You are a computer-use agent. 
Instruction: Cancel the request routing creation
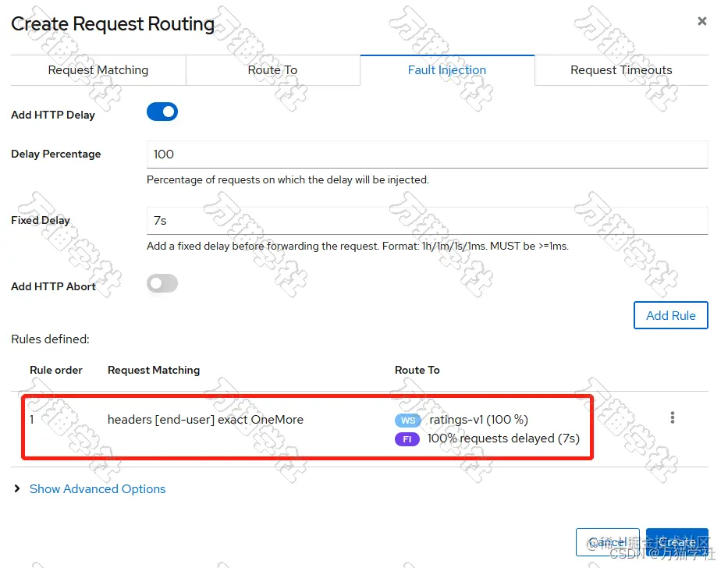point(607,542)
